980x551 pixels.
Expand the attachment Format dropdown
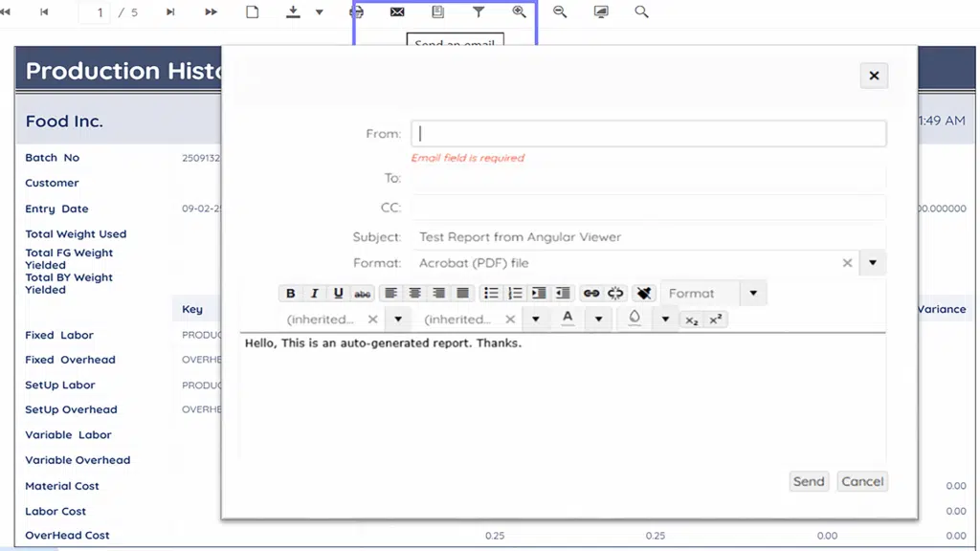point(873,263)
